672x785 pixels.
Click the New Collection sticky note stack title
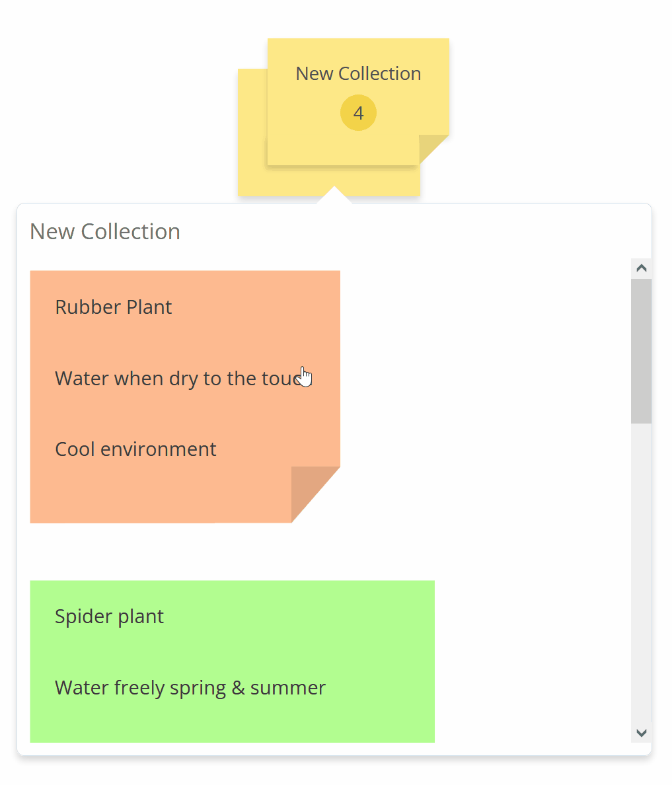[x=358, y=73]
